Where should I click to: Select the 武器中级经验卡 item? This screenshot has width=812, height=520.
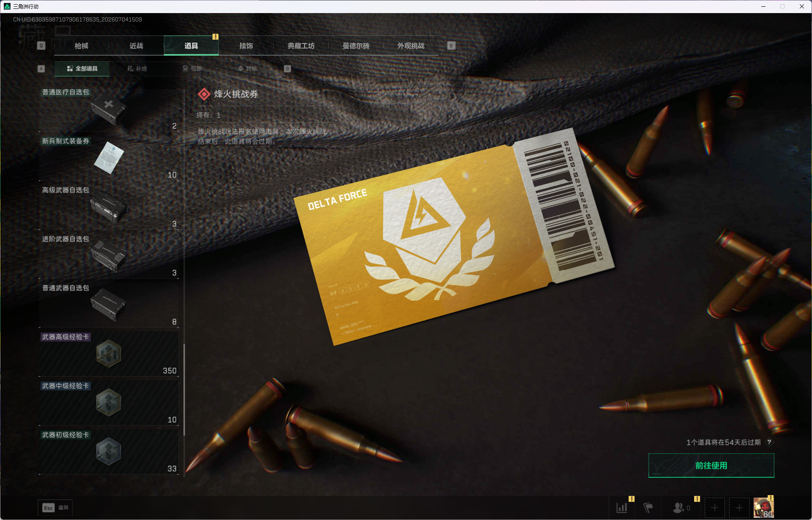(109, 404)
